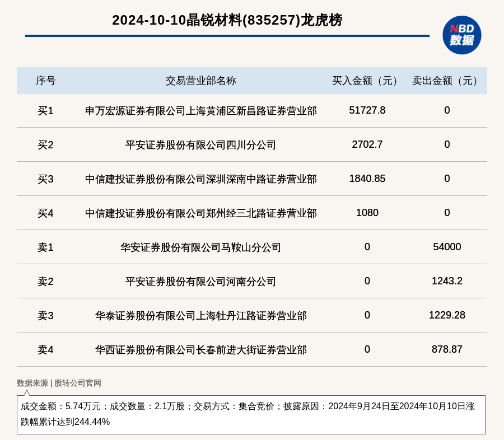The height and width of the screenshot is (440, 504).
Task: Select buy amount 1080
Action: tap(367, 213)
